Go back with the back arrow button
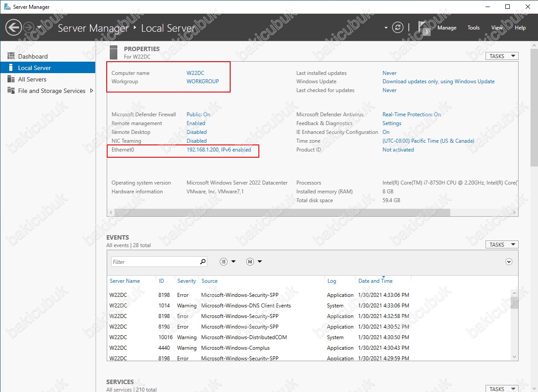Screen dimensions: 538x392 [x=13, y=28]
